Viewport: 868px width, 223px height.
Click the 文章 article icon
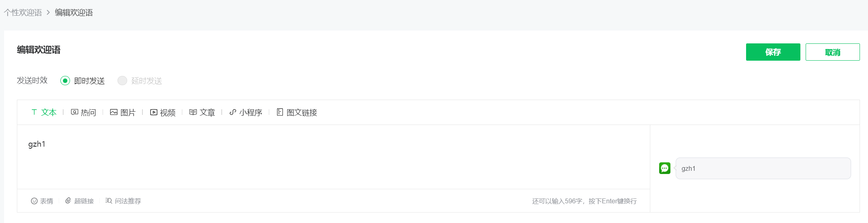[193, 112]
